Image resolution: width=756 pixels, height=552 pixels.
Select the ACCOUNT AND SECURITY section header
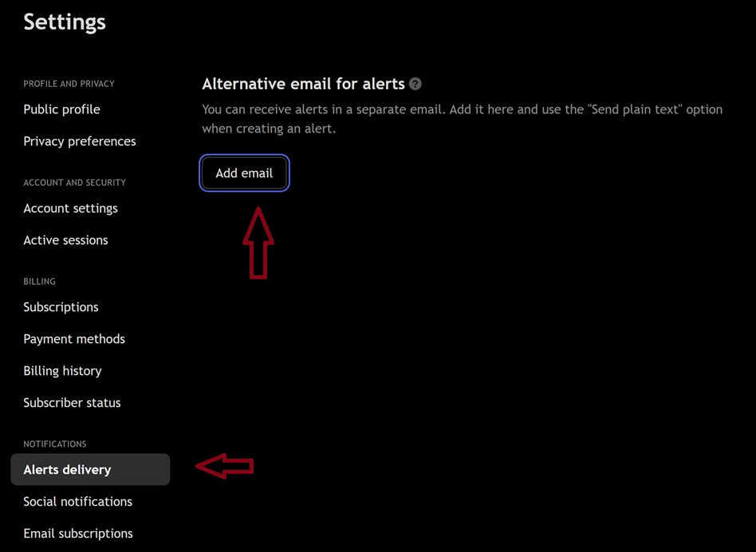point(74,182)
